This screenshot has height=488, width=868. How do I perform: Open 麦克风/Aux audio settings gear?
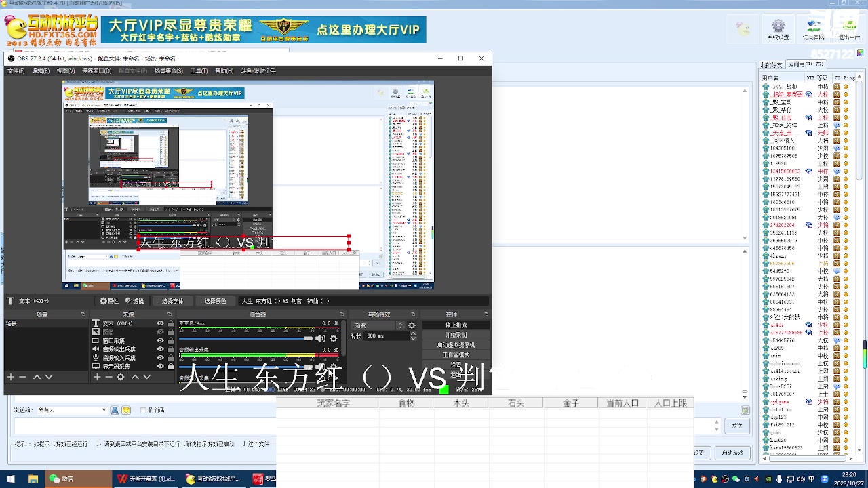pyautogui.click(x=333, y=338)
